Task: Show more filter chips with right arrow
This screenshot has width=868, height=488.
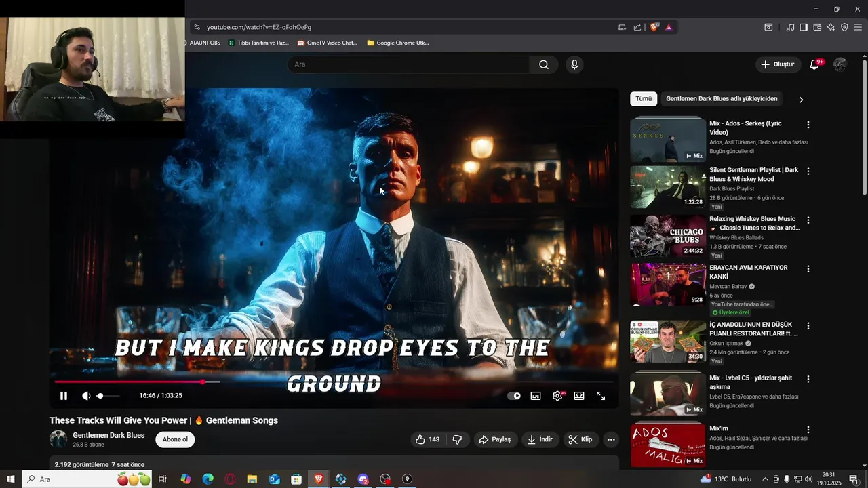Action: pos(801,100)
